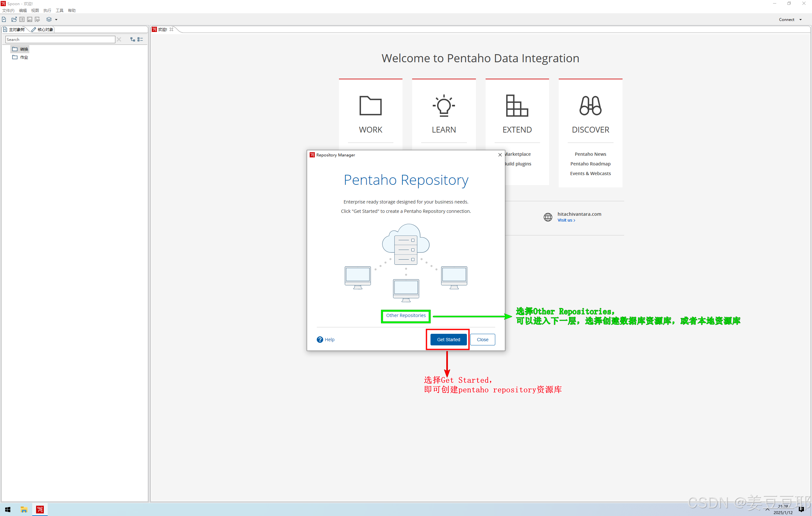Click the save file toolbar icon
The image size is (812, 516).
(x=30, y=20)
